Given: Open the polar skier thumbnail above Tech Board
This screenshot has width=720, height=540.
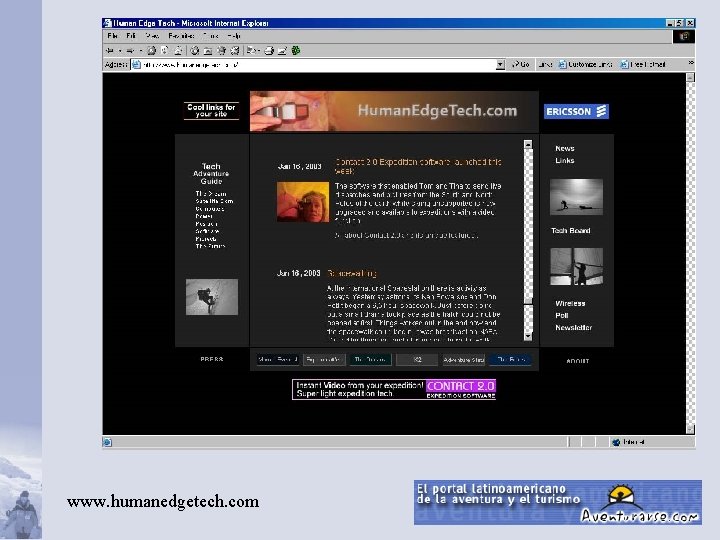Looking at the screenshot, I should point(576,197).
